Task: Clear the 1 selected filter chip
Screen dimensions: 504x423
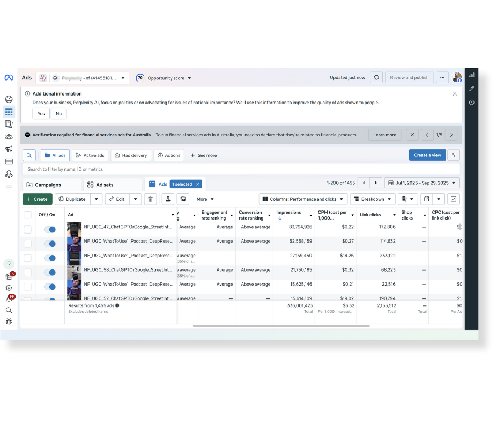Action: (198, 184)
